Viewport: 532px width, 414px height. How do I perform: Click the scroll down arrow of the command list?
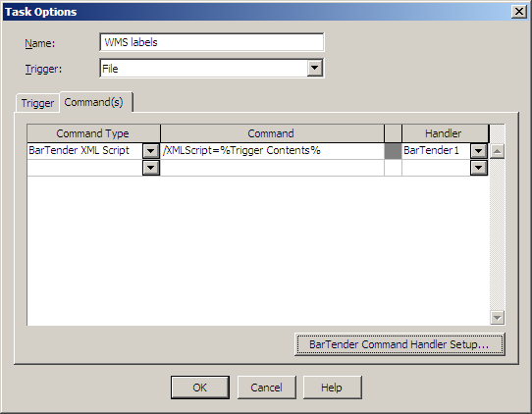point(497,318)
